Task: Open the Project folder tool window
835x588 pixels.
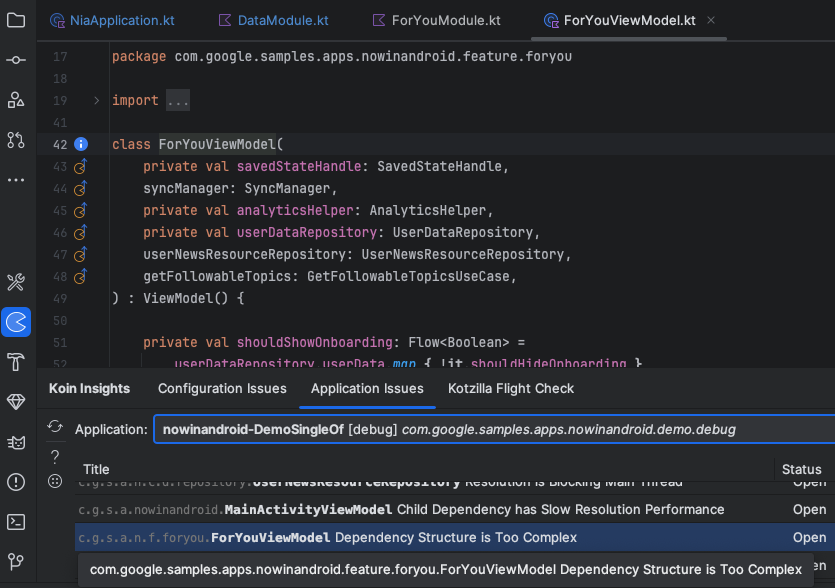Action: click(16, 20)
